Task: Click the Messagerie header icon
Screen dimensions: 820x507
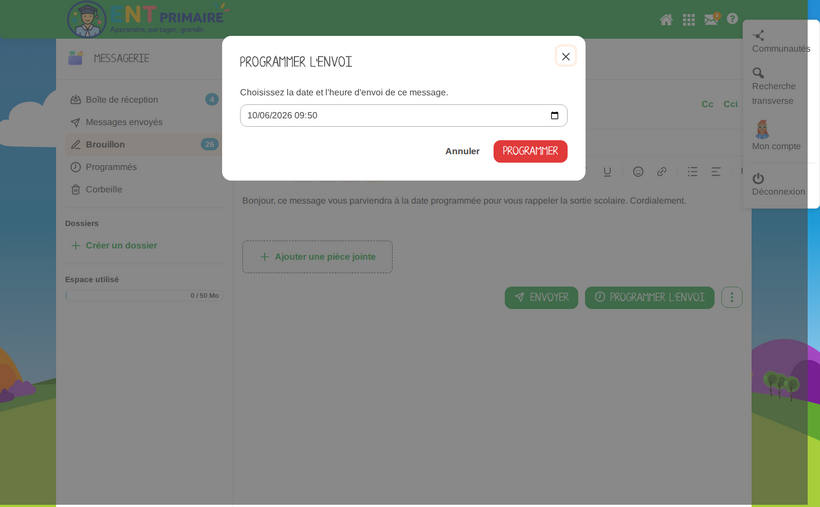Action: [75, 58]
